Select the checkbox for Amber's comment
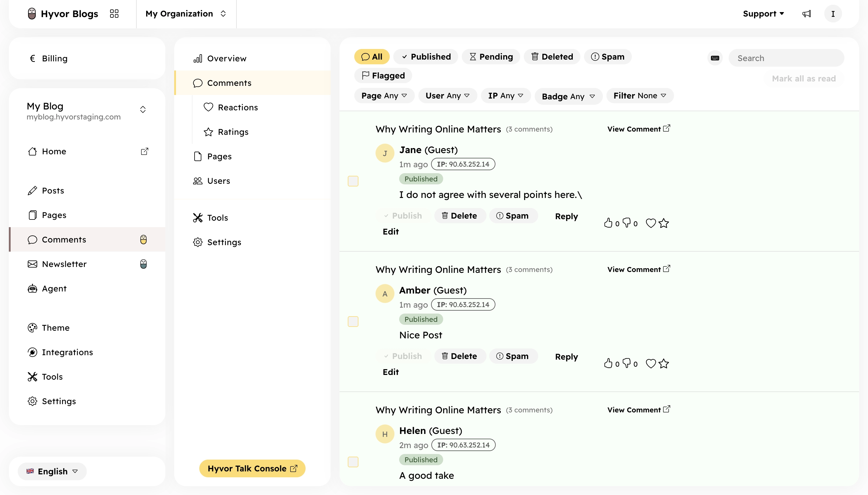The image size is (868, 495). (353, 321)
